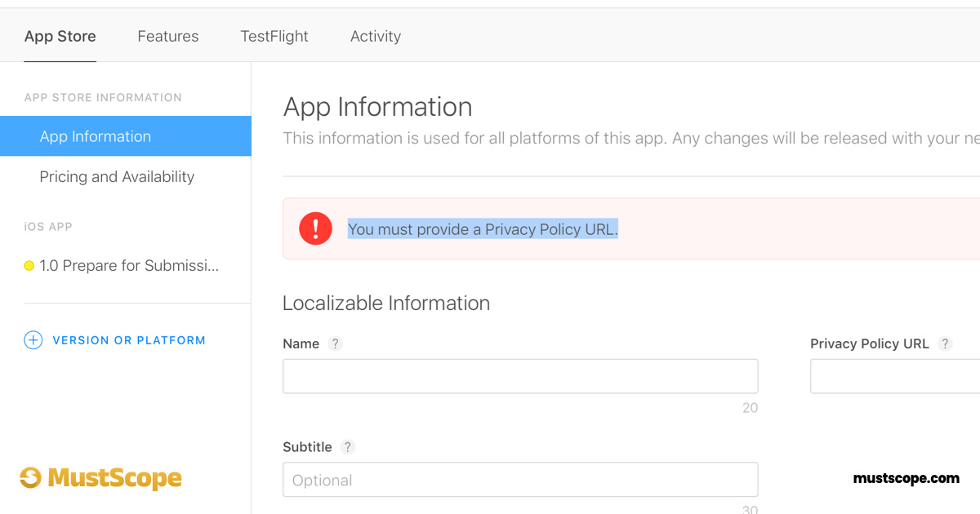Focus the Privacy Policy URL field

tap(894, 376)
